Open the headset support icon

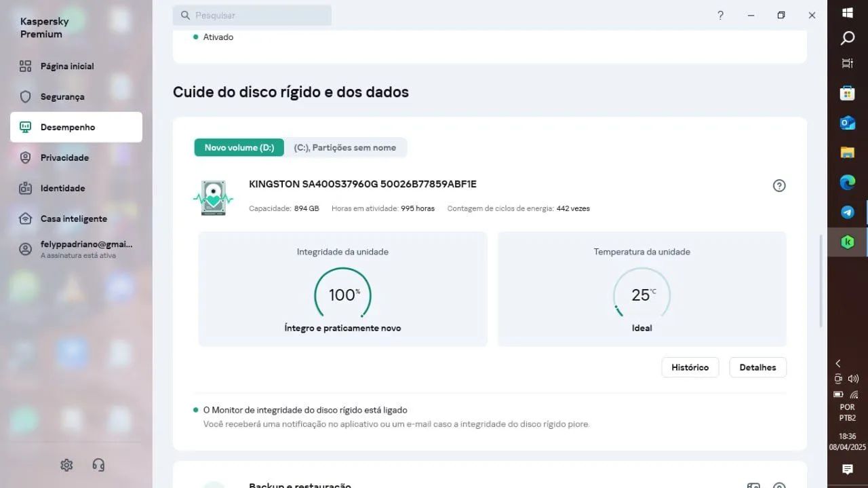point(98,465)
